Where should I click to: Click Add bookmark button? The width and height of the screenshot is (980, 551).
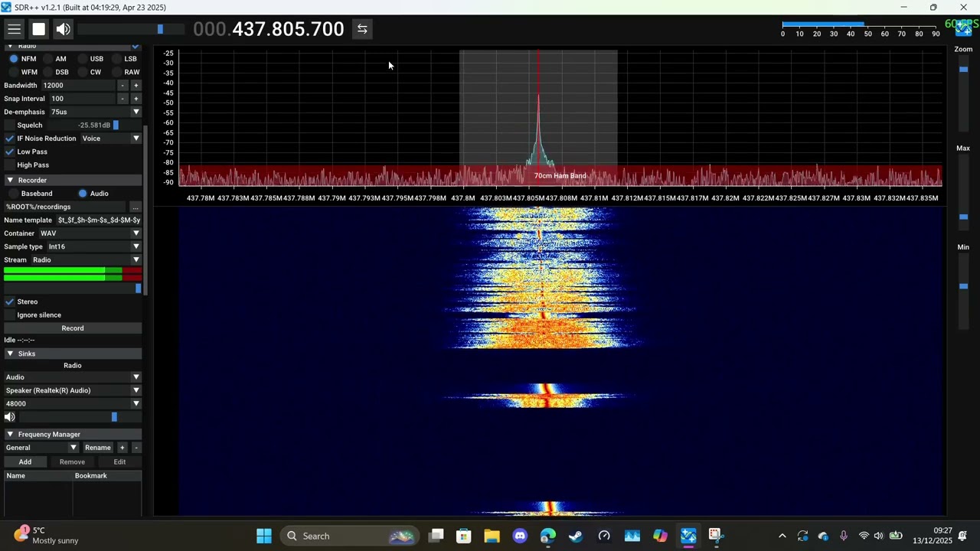(x=25, y=461)
